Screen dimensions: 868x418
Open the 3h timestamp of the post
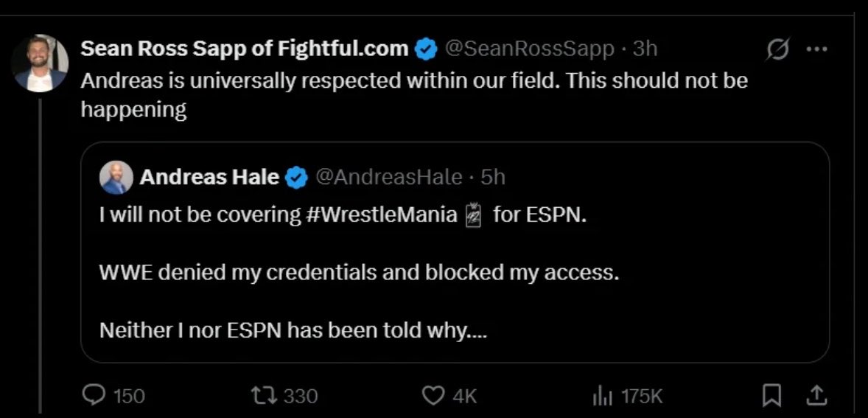tap(645, 49)
